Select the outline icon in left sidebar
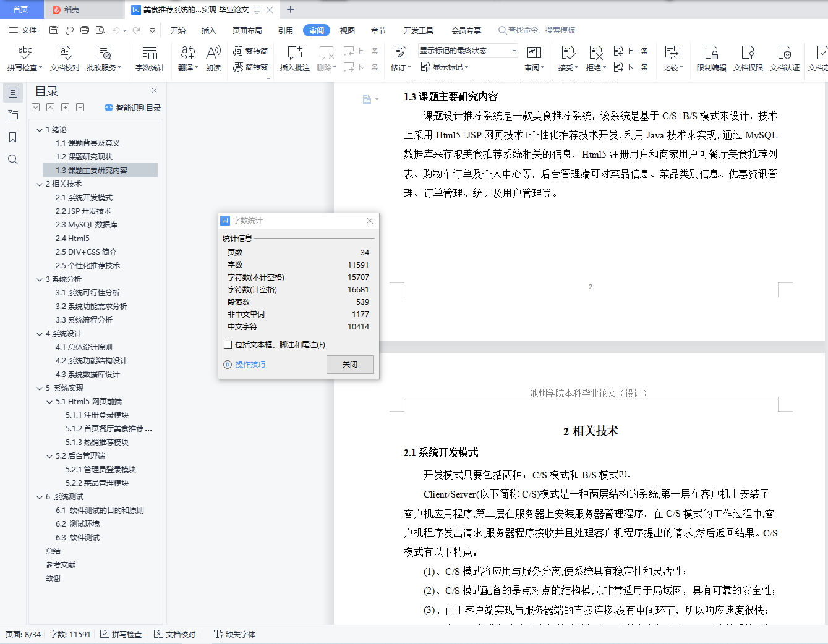 tap(13, 93)
